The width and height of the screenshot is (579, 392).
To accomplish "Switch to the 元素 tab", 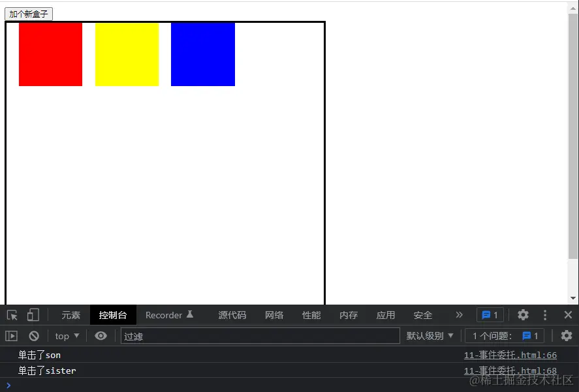I will pyautogui.click(x=70, y=315).
